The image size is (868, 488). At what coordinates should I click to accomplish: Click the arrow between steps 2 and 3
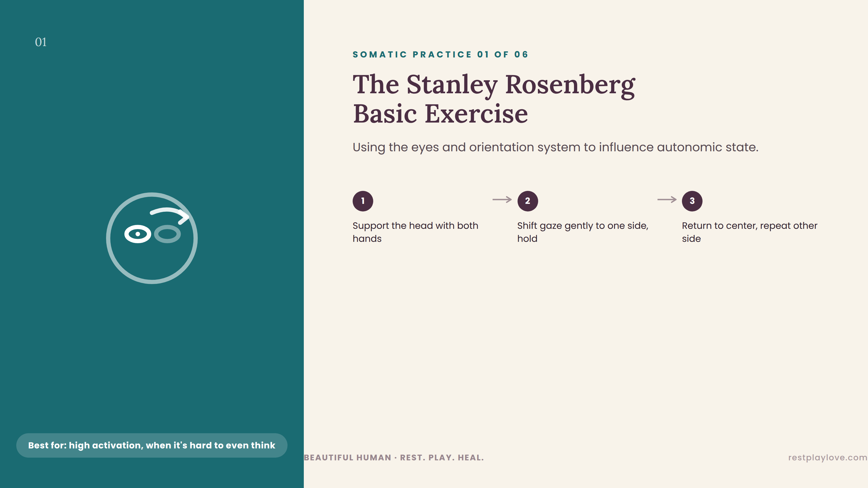(667, 200)
